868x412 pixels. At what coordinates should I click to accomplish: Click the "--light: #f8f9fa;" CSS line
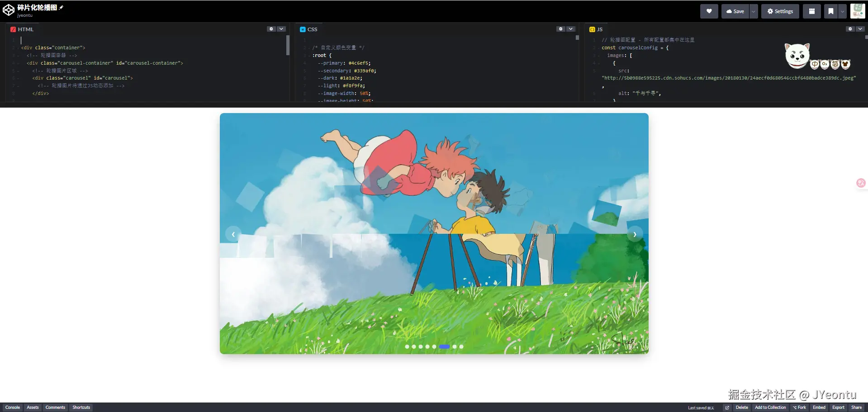tap(341, 86)
